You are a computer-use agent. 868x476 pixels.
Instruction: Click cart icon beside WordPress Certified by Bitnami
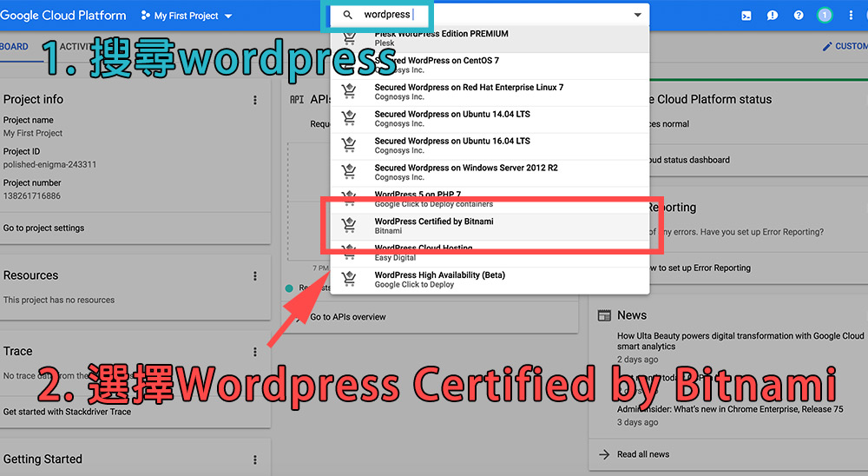[x=349, y=225]
